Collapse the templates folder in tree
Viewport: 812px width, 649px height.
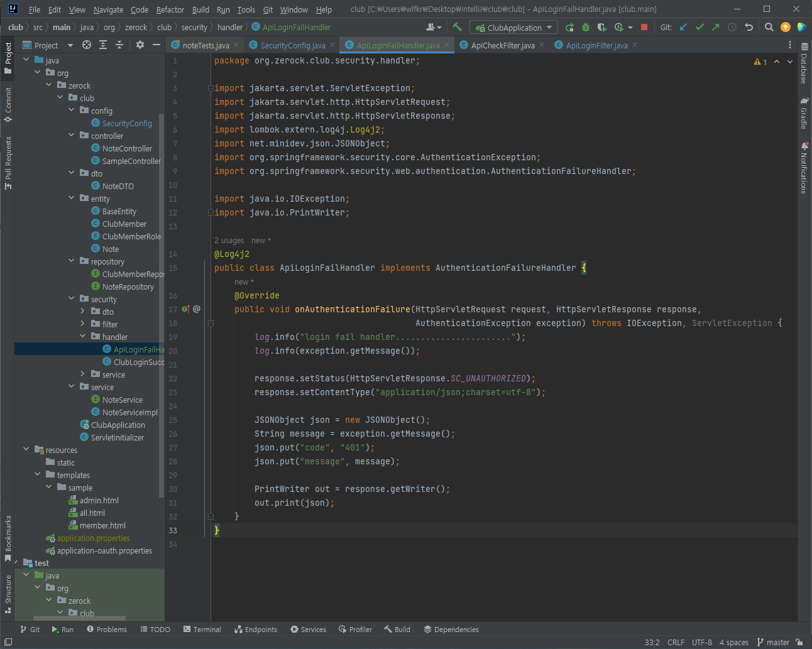[38, 474]
